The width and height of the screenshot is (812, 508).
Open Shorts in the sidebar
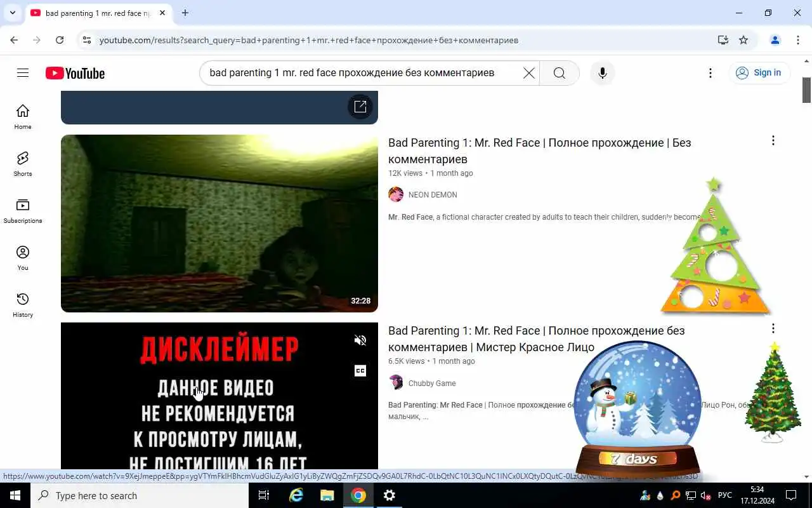tap(23, 164)
